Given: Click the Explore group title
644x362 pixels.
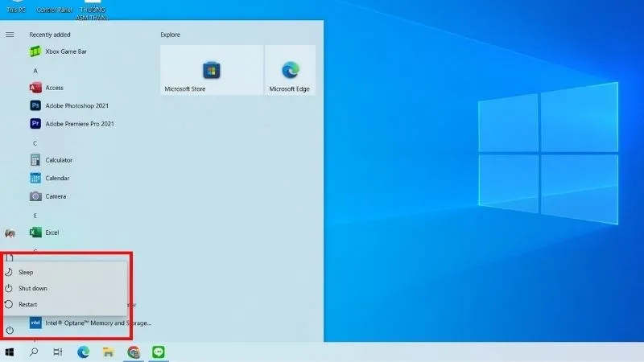Looking at the screenshot, I should pyautogui.click(x=171, y=35).
